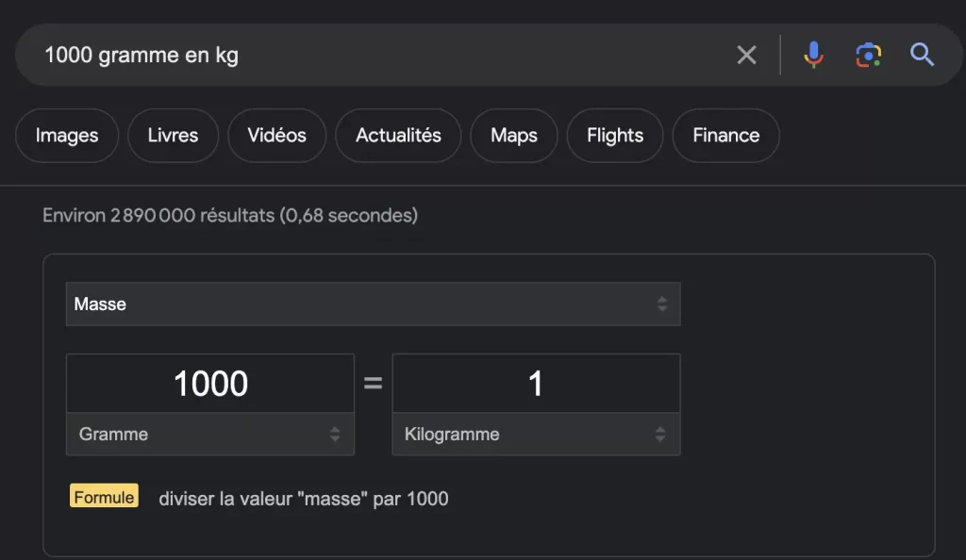Click the Environ 2 890 000 résultats text

point(230,216)
